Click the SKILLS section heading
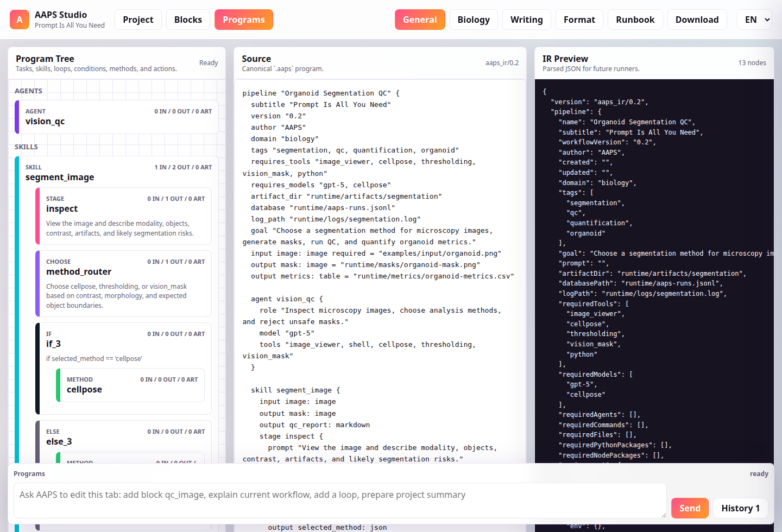Screen dimensions: 782x532 click(x=26, y=147)
